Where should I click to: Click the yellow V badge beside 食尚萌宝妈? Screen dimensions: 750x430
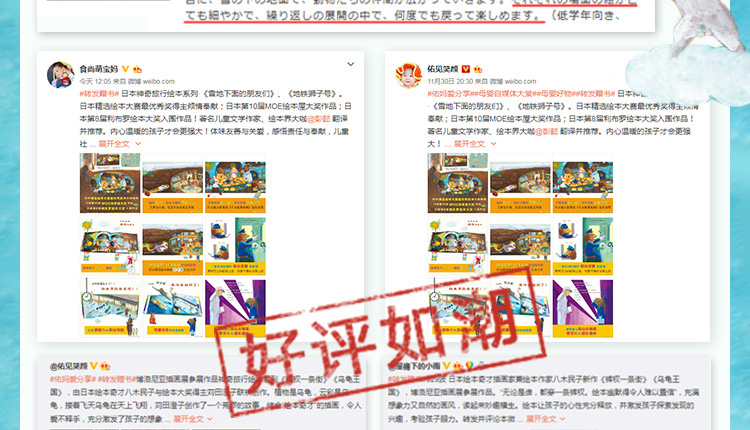(126, 69)
